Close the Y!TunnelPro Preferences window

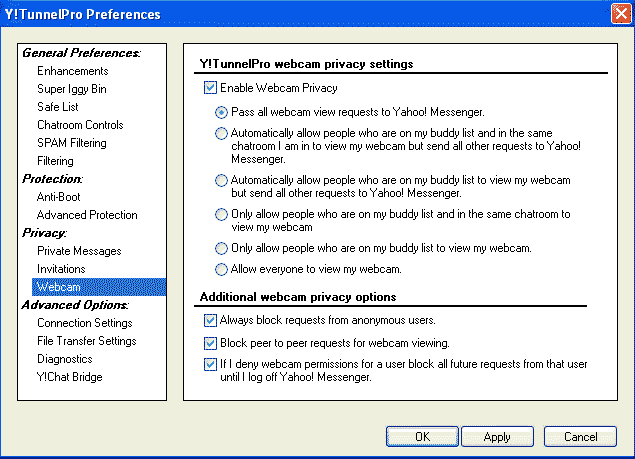(x=621, y=14)
